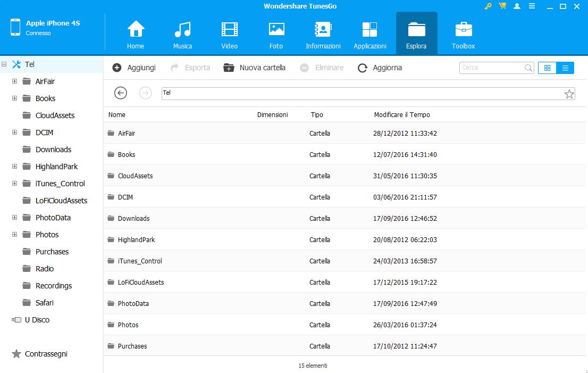The height and width of the screenshot is (373, 588).
Task: Select the Esplora tab
Action: click(x=416, y=34)
